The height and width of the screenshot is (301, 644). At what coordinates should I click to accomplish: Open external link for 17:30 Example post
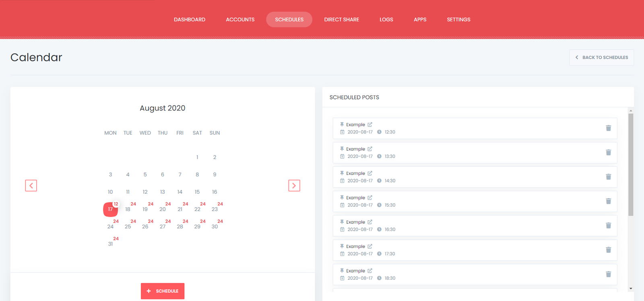370,246
